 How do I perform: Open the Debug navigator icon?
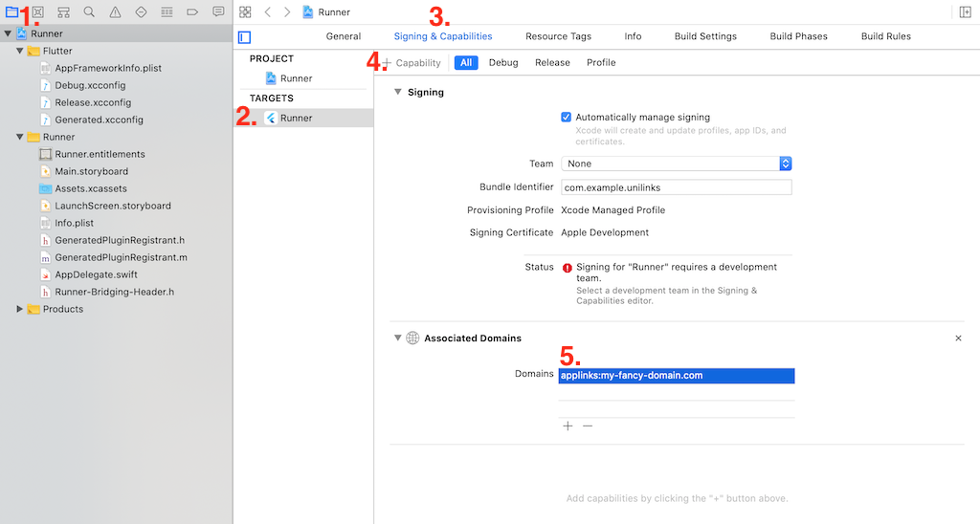167,11
